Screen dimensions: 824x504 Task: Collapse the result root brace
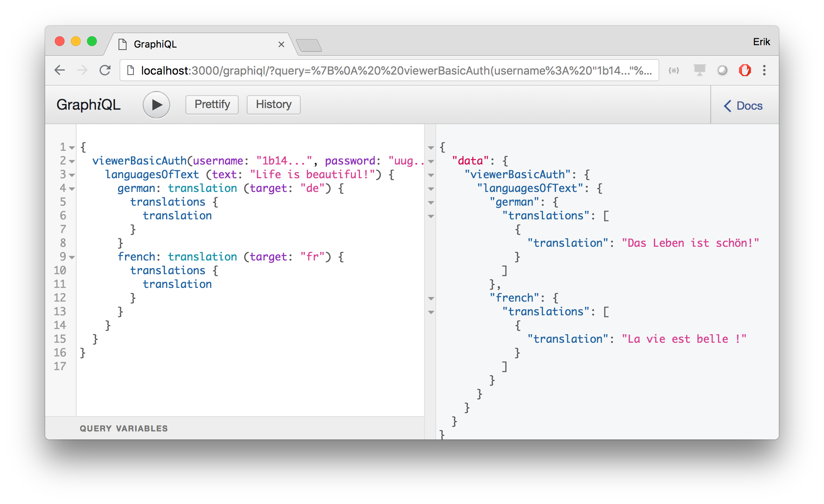pos(431,148)
